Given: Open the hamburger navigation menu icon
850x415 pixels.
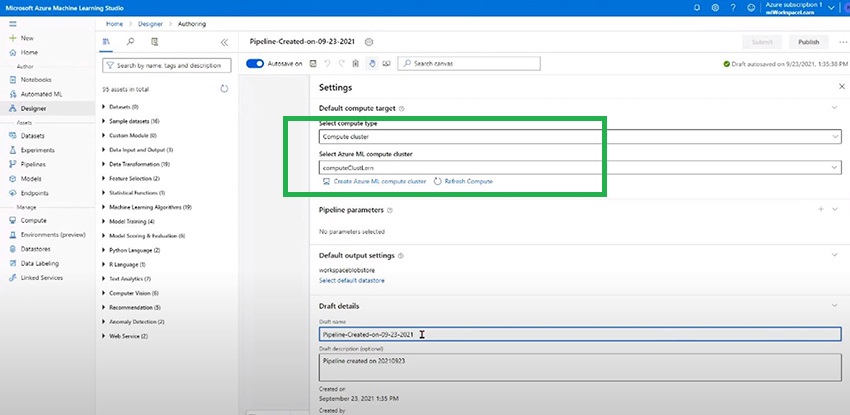Looking at the screenshot, I should (x=12, y=24).
